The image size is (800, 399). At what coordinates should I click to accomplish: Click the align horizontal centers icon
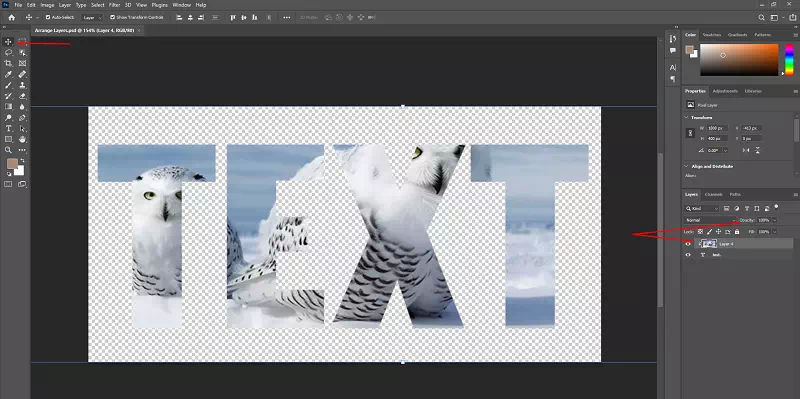click(x=190, y=17)
